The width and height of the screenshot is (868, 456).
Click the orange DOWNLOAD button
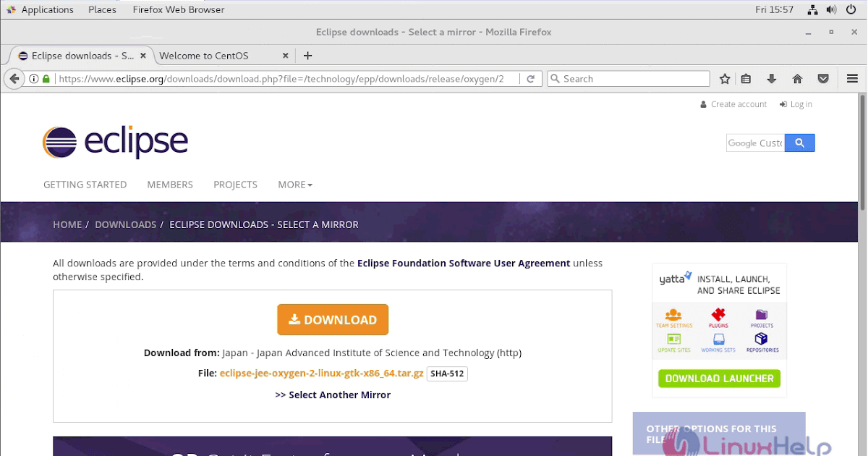click(333, 319)
